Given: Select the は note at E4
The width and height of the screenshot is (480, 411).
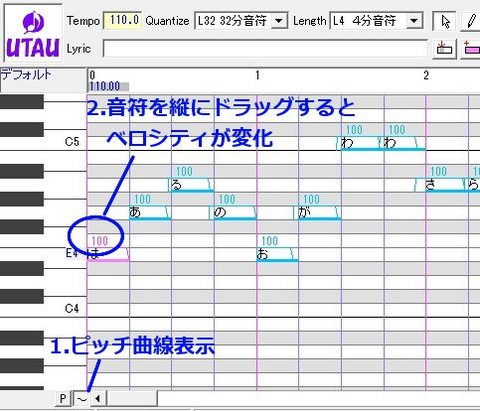Looking at the screenshot, I should [108, 254].
